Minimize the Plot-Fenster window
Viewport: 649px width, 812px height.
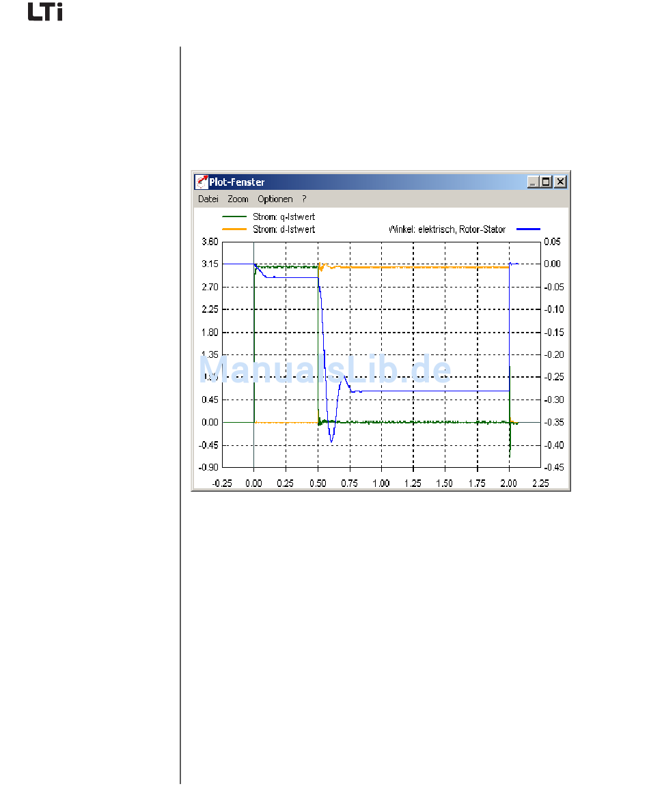pos(533,182)
